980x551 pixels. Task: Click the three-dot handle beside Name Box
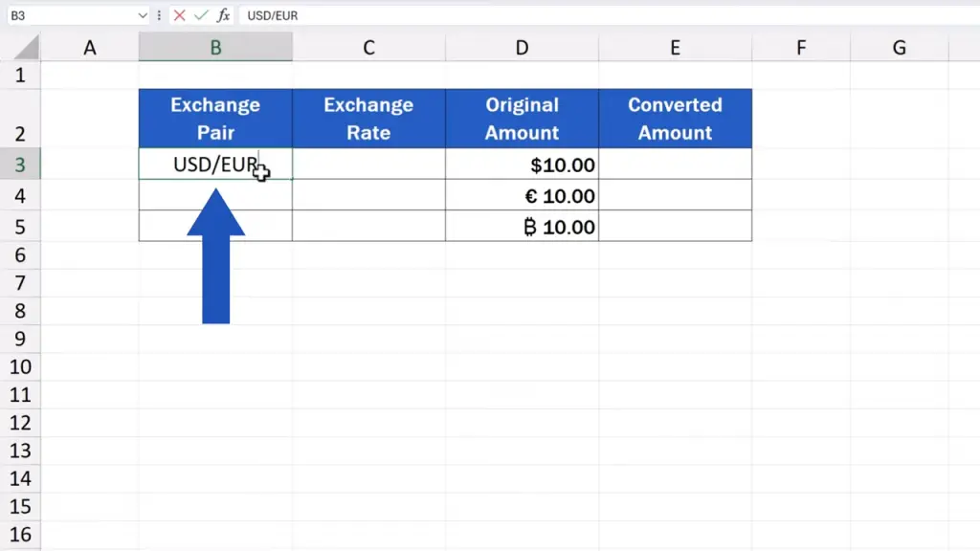[160, 15]
